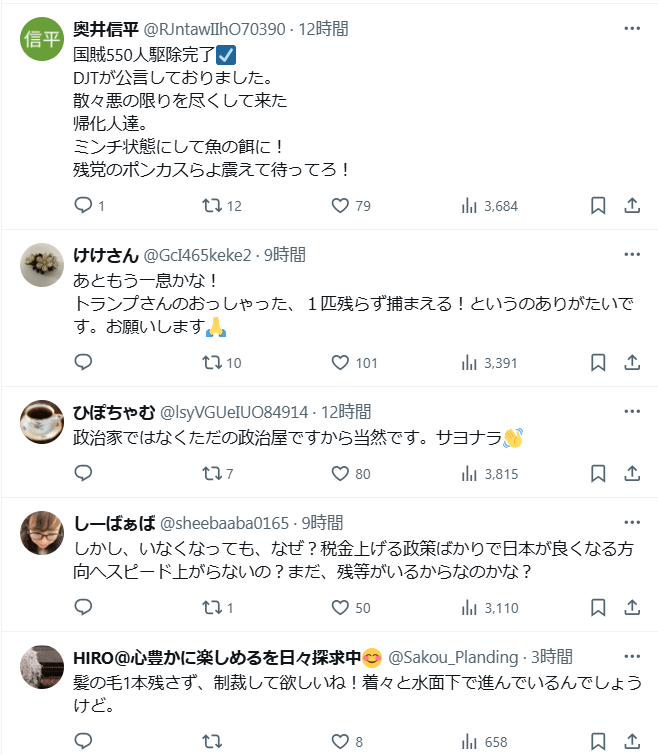Like the tweet with 79 likes
The image size is (658, 755).
tap(340, 206)
